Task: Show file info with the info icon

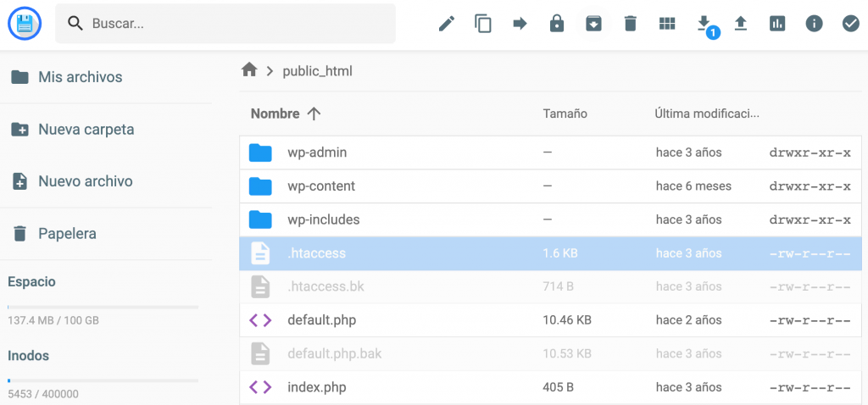Action: pyautogui.click(x=815, y=24)
